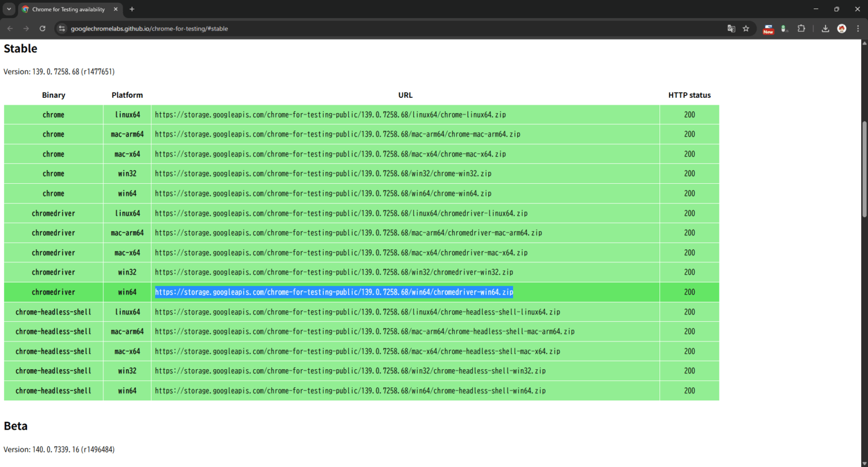Click the red 'New' extension icon
868x467 pixels.
tap(768, 29)
